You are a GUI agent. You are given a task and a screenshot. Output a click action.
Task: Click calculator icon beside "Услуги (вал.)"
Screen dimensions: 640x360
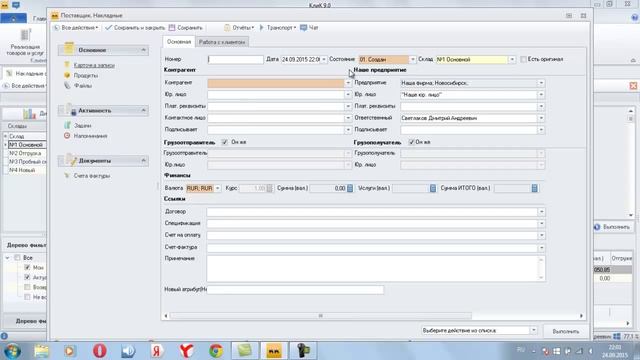(x=433, y=188)
